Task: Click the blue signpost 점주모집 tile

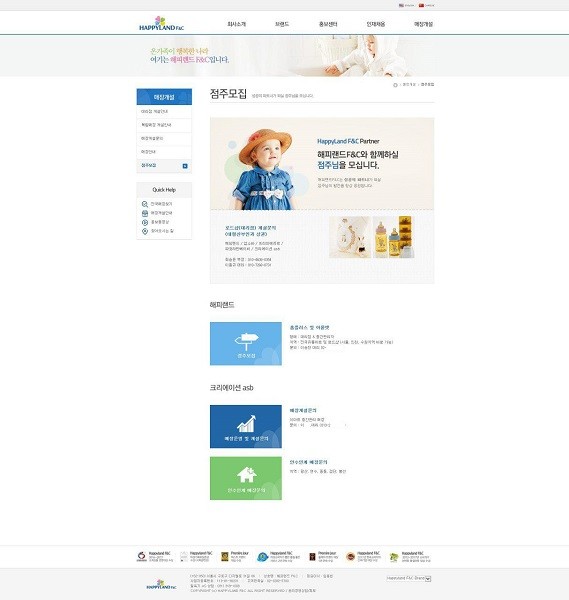Action: pyautogui.click(x=246, y=344)
